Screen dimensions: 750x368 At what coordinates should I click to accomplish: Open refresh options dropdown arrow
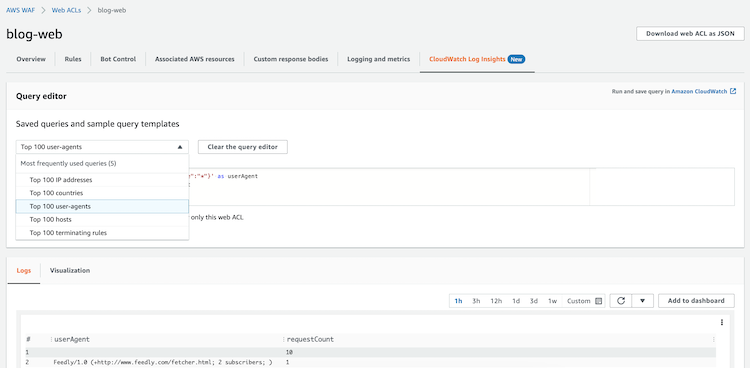pos(643,301)
